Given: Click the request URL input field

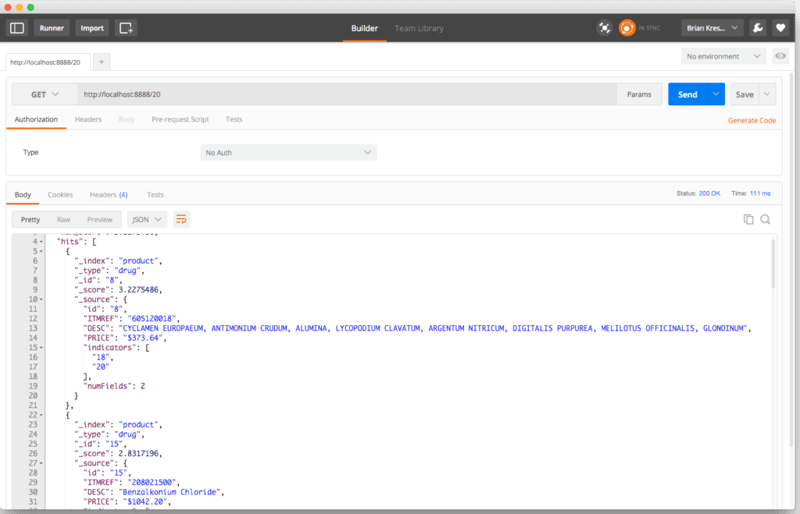Looking at the screenshot, I should (345, 94).
